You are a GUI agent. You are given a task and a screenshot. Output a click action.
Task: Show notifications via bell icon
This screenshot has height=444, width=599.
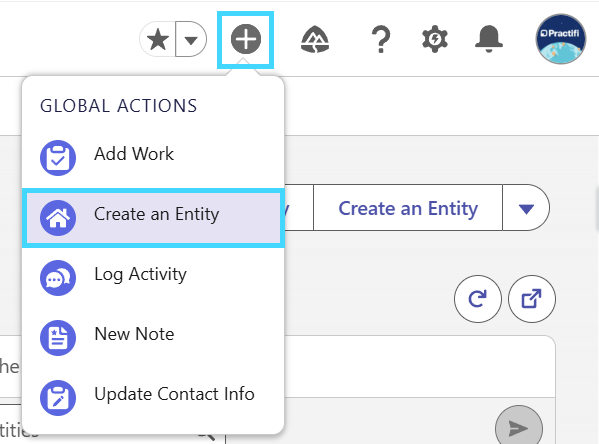click(489, 39)
